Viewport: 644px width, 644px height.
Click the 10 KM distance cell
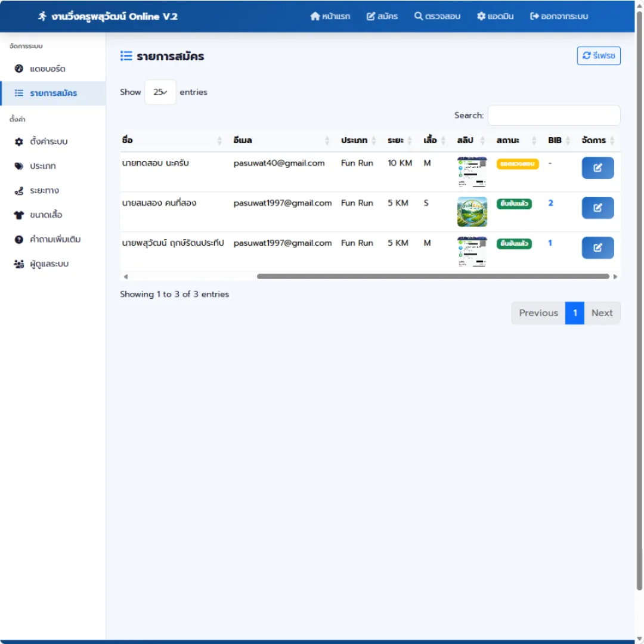point(400,163)
